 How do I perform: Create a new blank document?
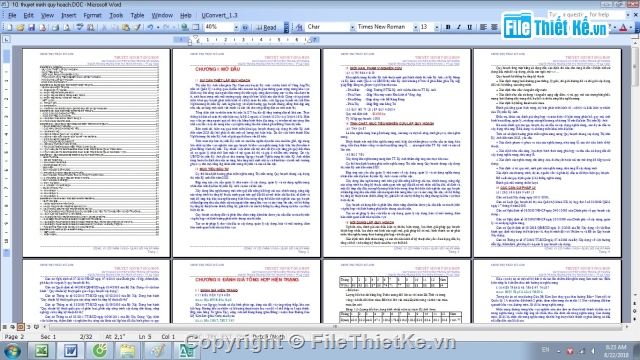tap(9, 27)
